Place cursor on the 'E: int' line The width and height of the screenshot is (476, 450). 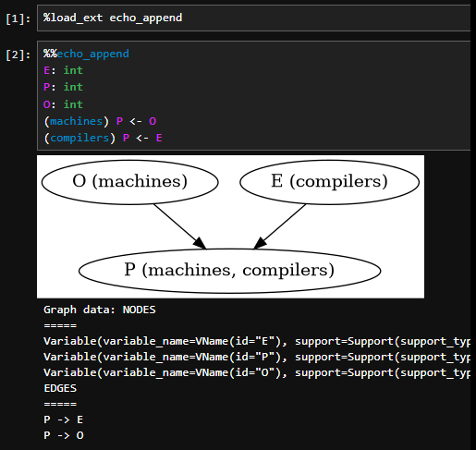coord(63,70)
